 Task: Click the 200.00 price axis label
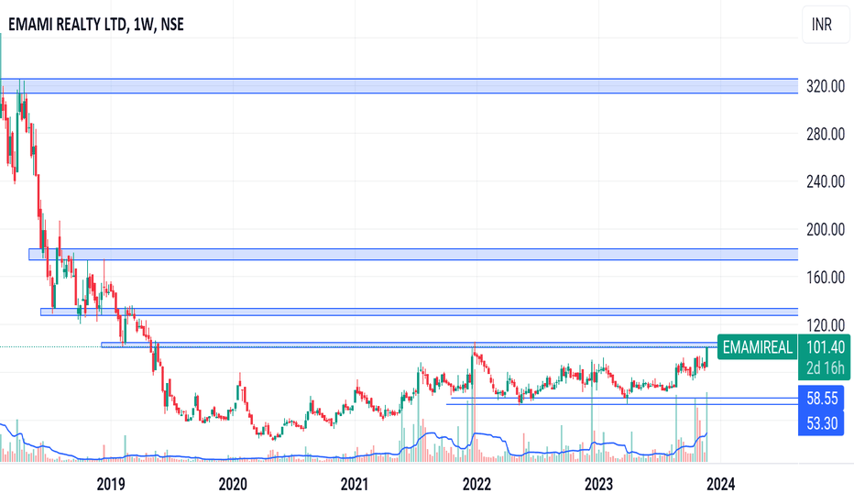click(x=825, y=229)
